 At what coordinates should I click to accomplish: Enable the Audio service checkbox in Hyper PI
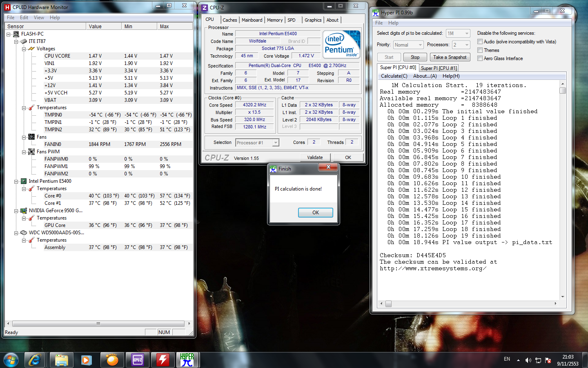click(x=480, y=42)
